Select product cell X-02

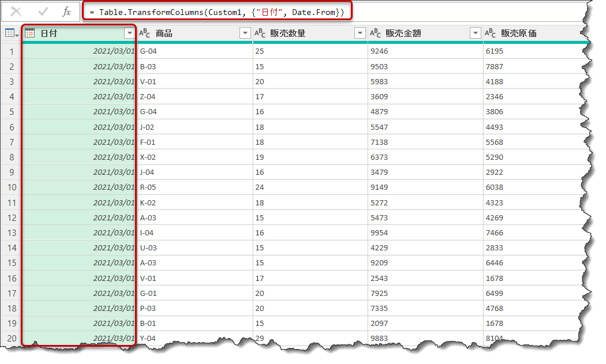point(194,157)
